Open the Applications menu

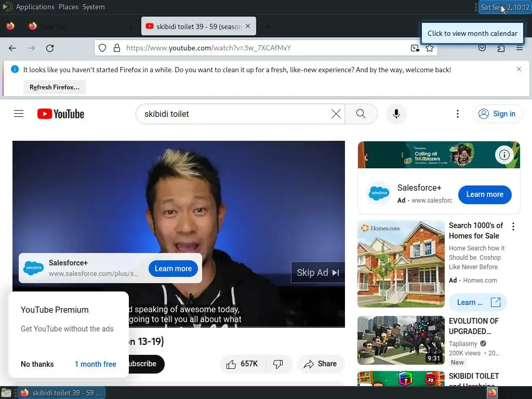[x=35, y=7]
